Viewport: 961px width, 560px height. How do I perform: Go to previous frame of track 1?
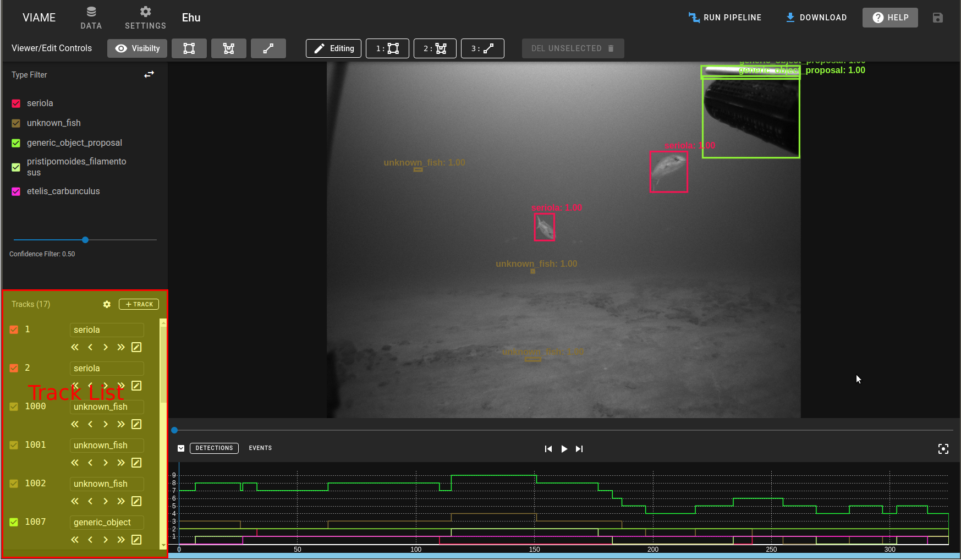pos(90,347)
